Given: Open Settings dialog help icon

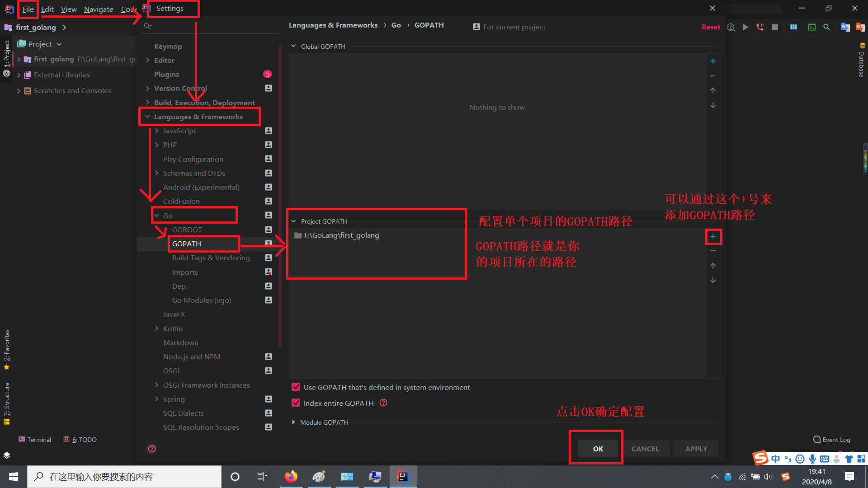Looking at the screenshot, I should 152,449.
